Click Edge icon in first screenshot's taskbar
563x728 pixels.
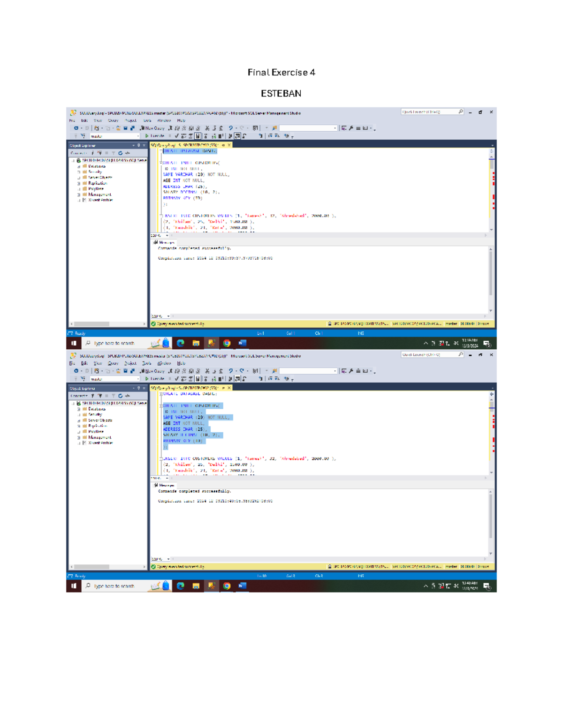181,343
